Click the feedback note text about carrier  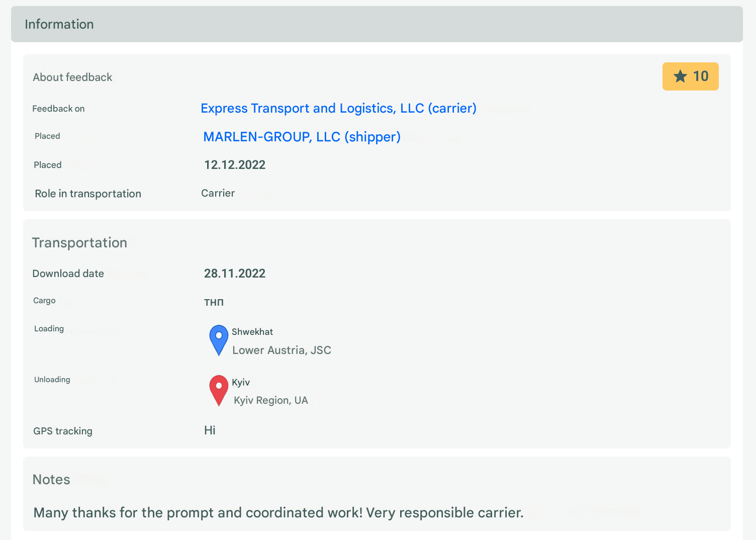point(278,513)
